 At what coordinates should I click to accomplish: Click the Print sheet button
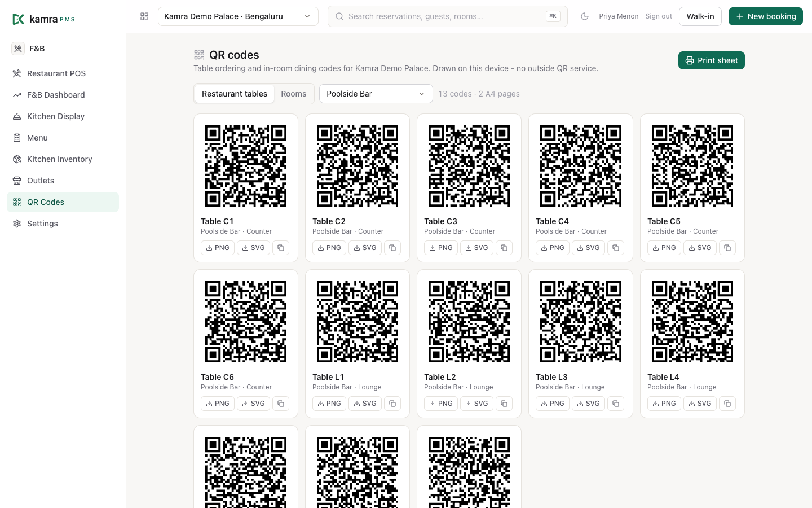coord(712,60)
